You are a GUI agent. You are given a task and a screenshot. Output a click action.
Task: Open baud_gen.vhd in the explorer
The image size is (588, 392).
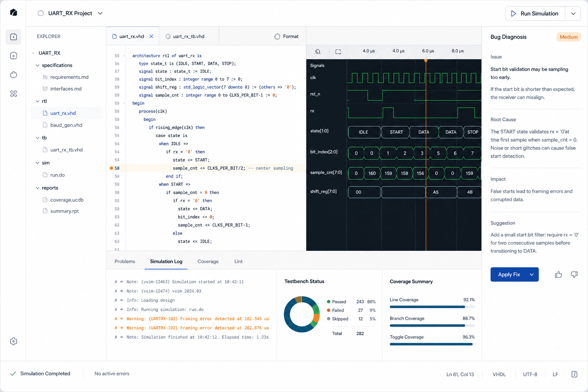pyautogui.click(x=66, y=125)
